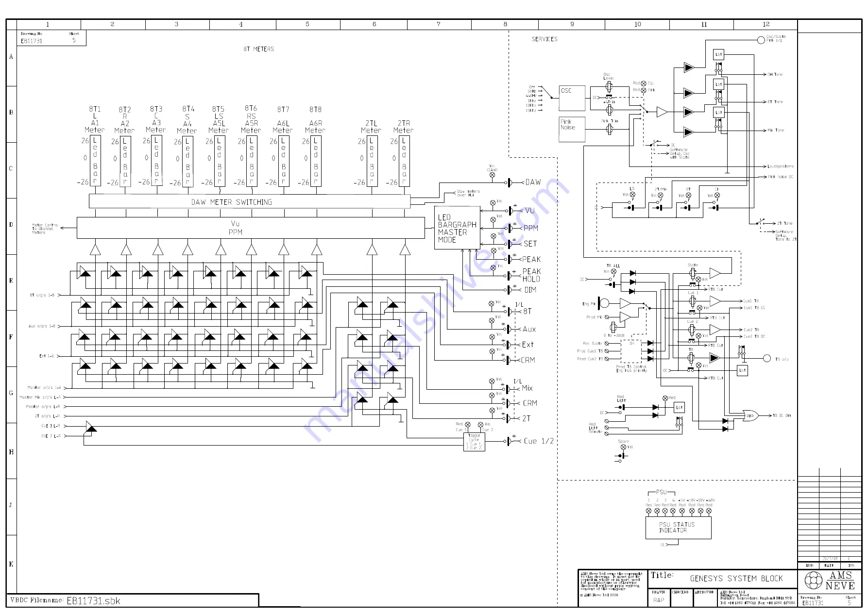Click the 'SERVICES' heading

[x=545, y=39]
